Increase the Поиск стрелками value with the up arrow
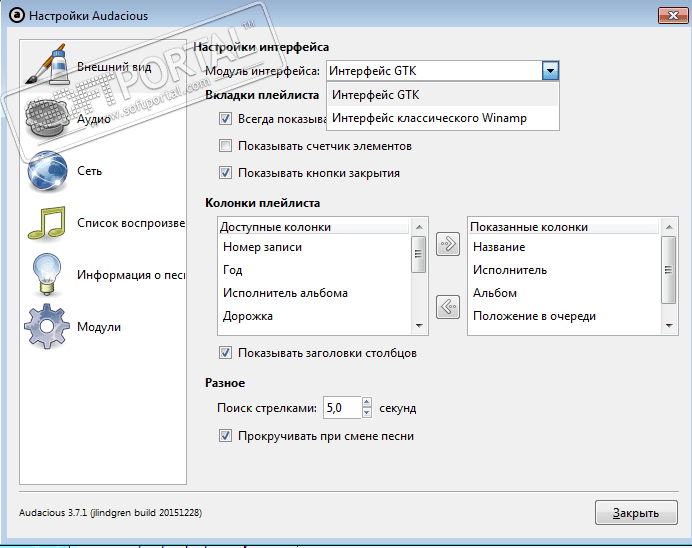This screenshot has height=548, width=692. [x=367, y=402]
